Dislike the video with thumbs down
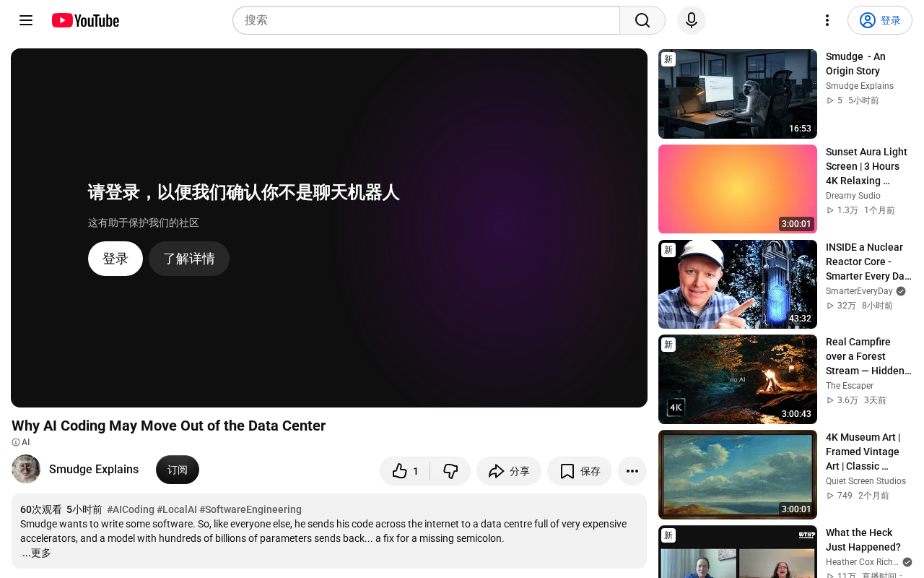Image resolution: width=924 pixels, height=578 pixels. (x=450, y=471)
